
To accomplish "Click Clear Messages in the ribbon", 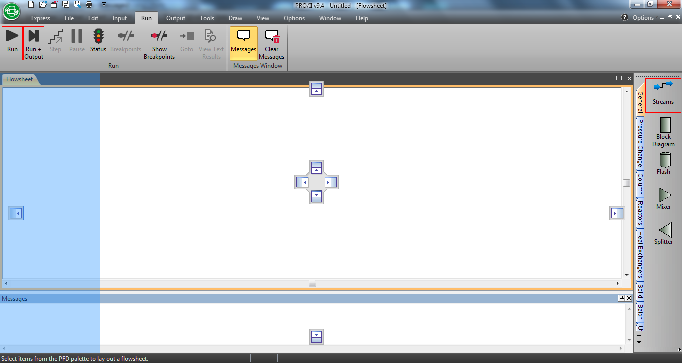I will click(x=271, y=44).
